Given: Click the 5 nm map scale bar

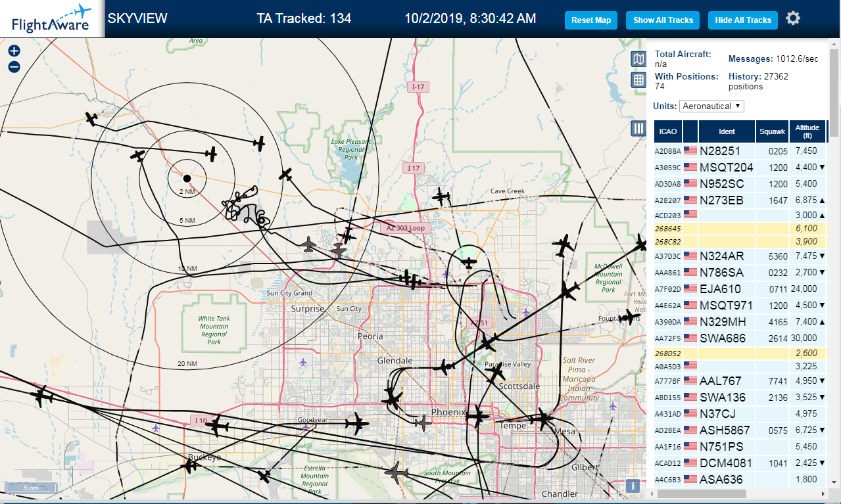Looking at the screenshot, I should click(x=31, y=488).
